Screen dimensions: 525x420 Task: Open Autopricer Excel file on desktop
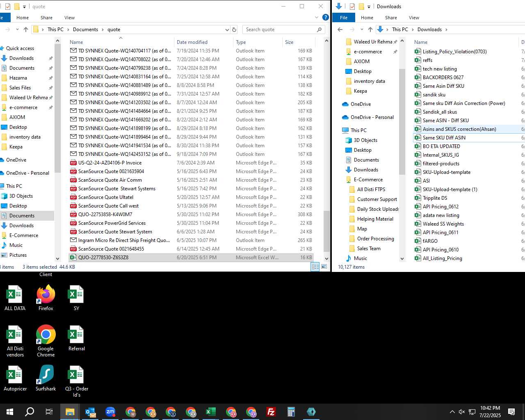[15, 378]
